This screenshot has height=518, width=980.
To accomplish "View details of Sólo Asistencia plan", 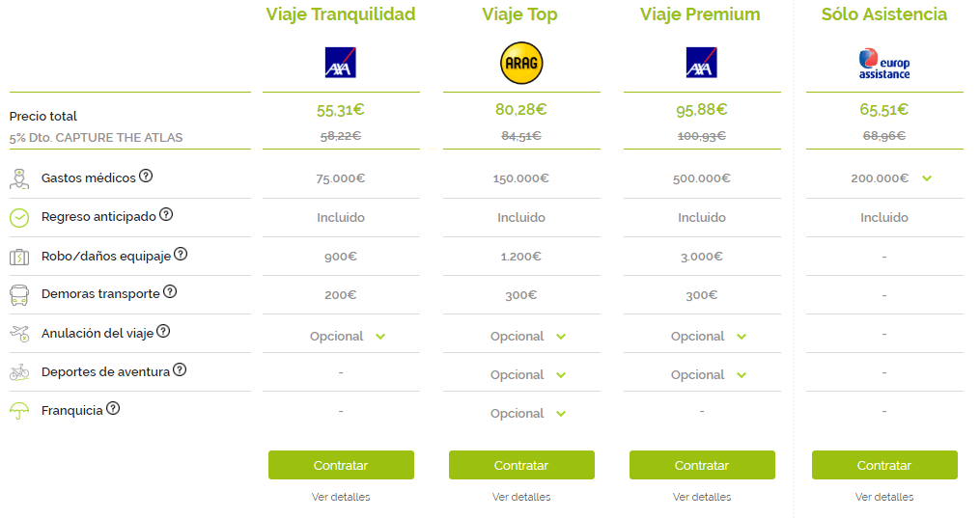I will pos(884,497).
